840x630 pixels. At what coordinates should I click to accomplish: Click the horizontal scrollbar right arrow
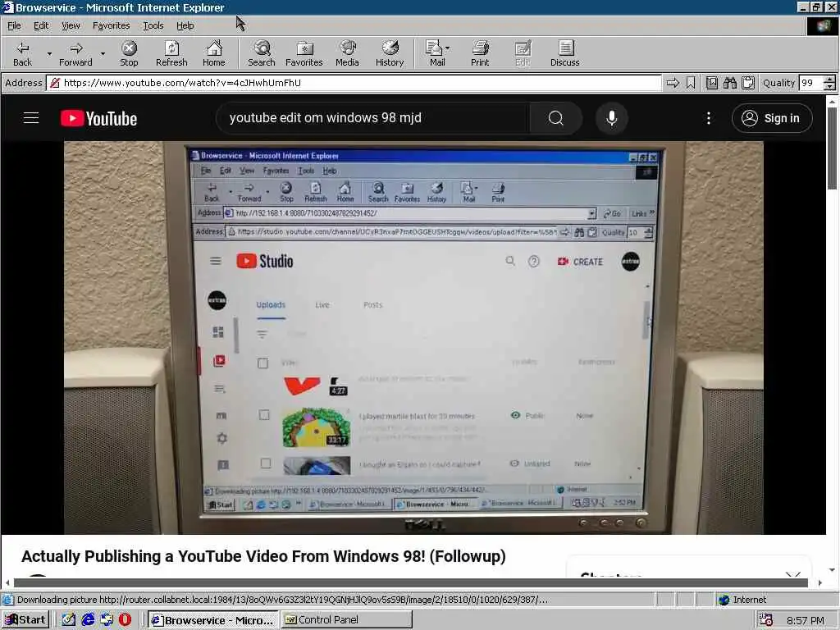pyautogui.click(x=819, y=583)
